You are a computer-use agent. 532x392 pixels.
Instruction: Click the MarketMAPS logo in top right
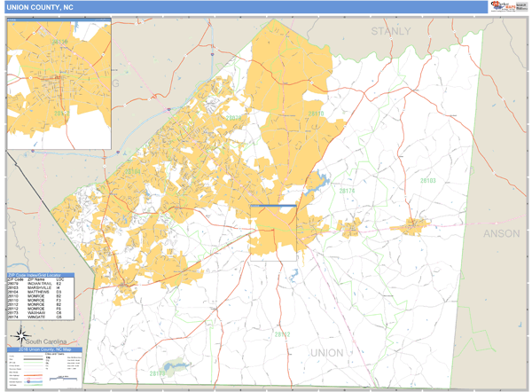pos(501,7)
